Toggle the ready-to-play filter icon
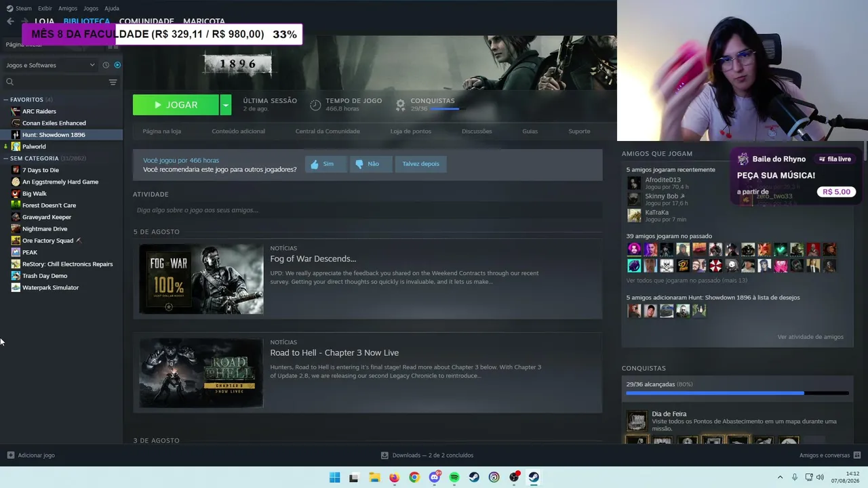 coord(117,65)
